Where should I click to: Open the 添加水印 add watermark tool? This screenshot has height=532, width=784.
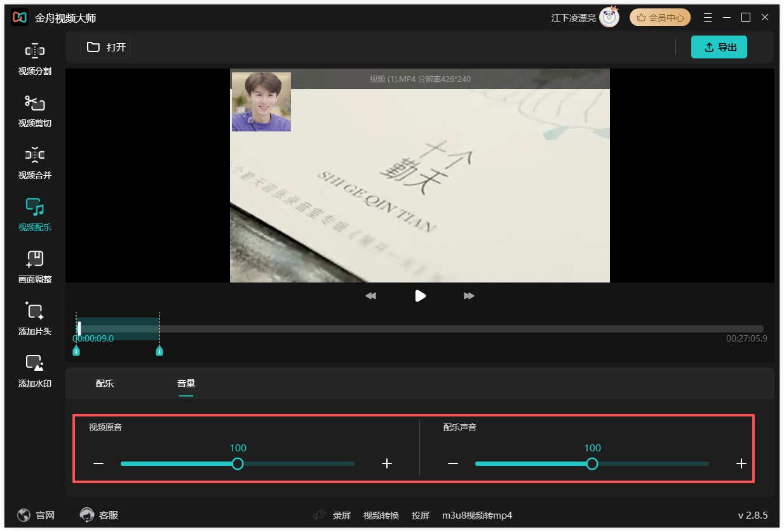point(35,371)
